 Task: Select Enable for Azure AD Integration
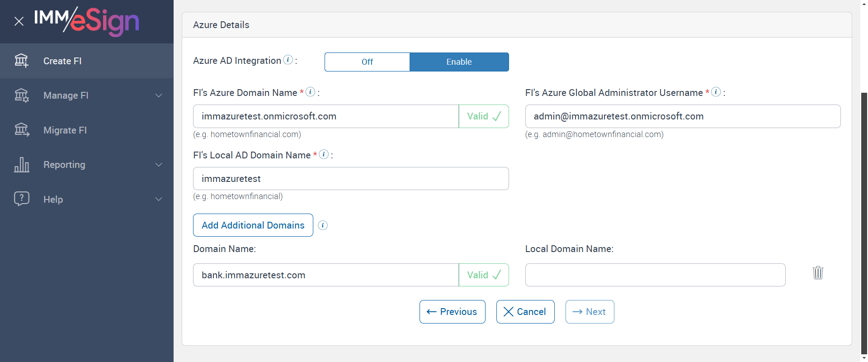click(459, 62)
